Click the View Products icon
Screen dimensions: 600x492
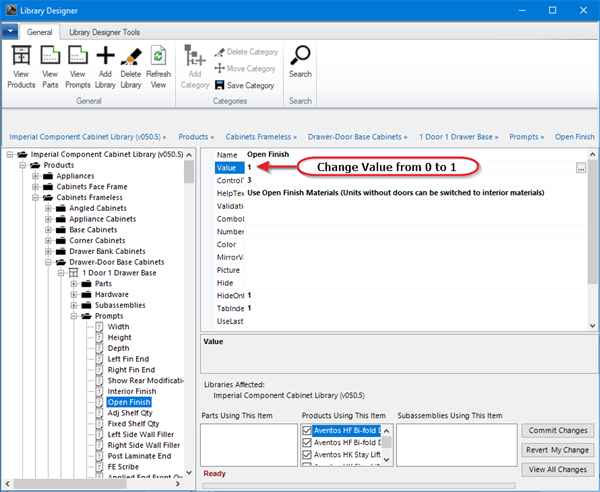pos(20,57)
